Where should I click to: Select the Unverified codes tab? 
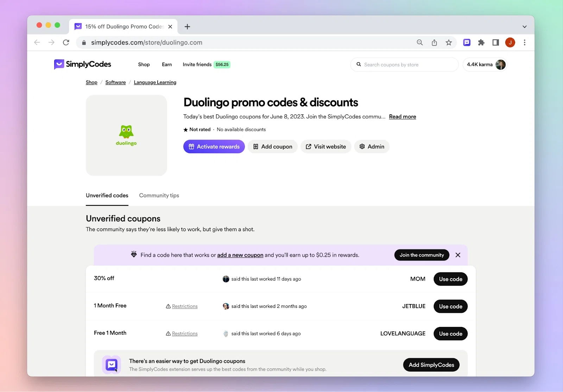pos(107,196)
